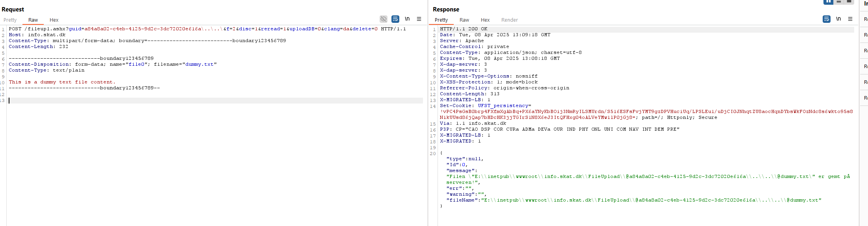The width and height of the screenshot is (868, 226).
Task: Click the "Date: Tue, 08 Apr 2025" header
Action: coord(495,35)
